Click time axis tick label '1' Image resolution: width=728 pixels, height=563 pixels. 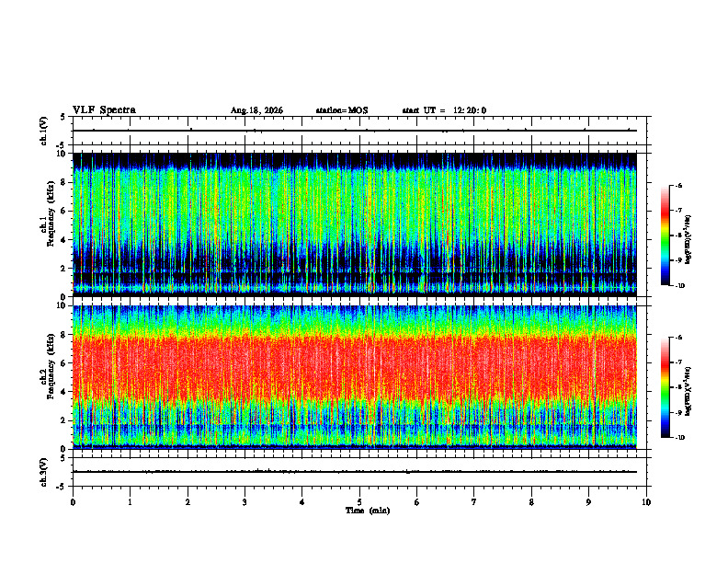[130, 502]
